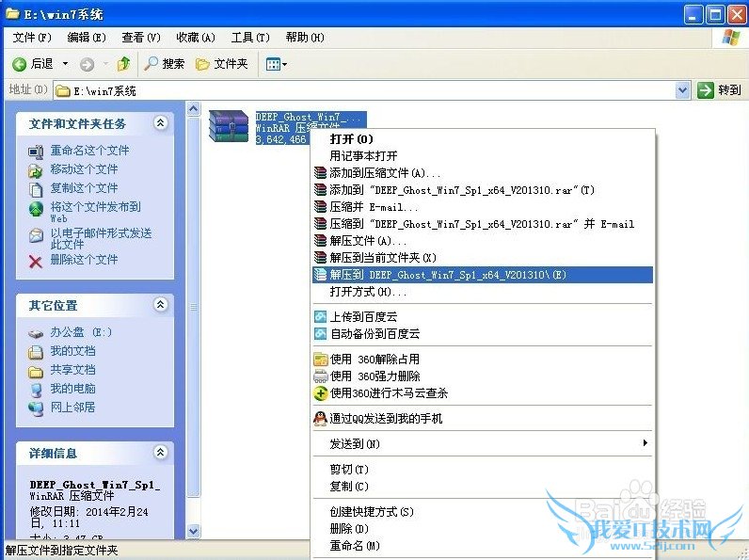Click the 移动这个文件 link
Image resolution: width=749 pixels, height=560 pixels.
coord(84,169)
